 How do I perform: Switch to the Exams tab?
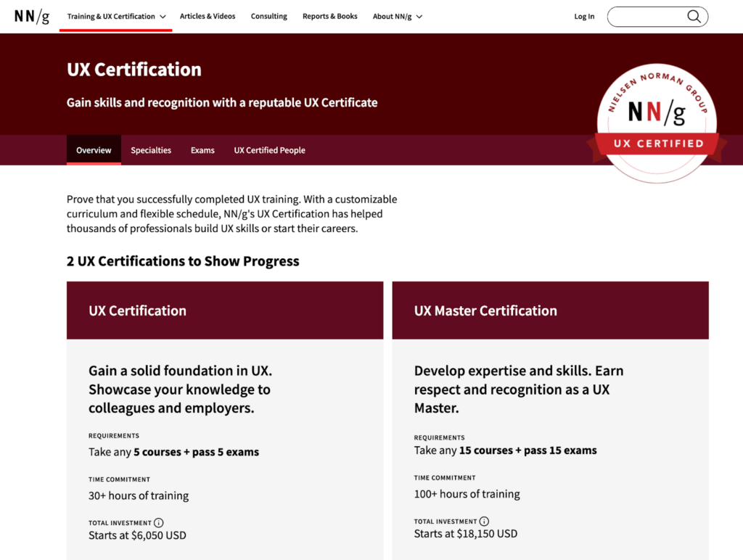(x=202, y=150)
